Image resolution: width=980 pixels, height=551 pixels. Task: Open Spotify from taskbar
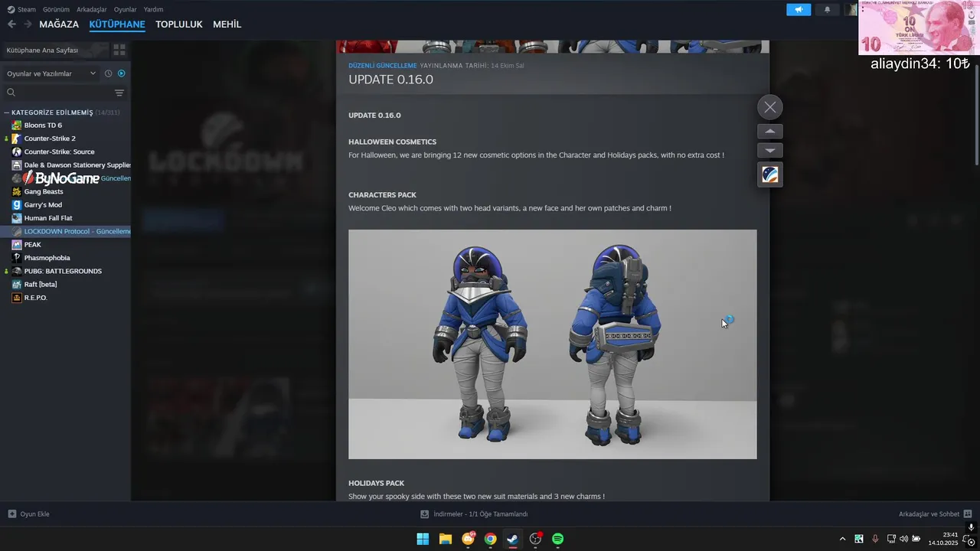558,539
